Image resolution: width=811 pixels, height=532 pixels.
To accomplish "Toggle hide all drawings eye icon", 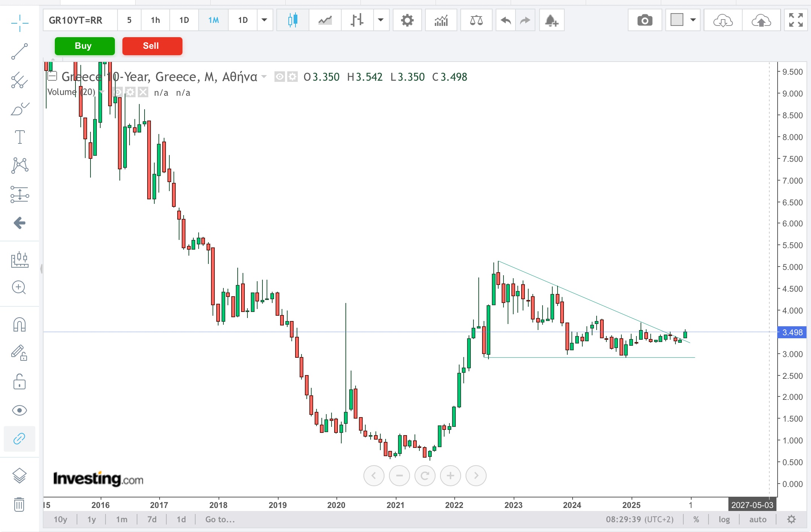I will (20, 410).
